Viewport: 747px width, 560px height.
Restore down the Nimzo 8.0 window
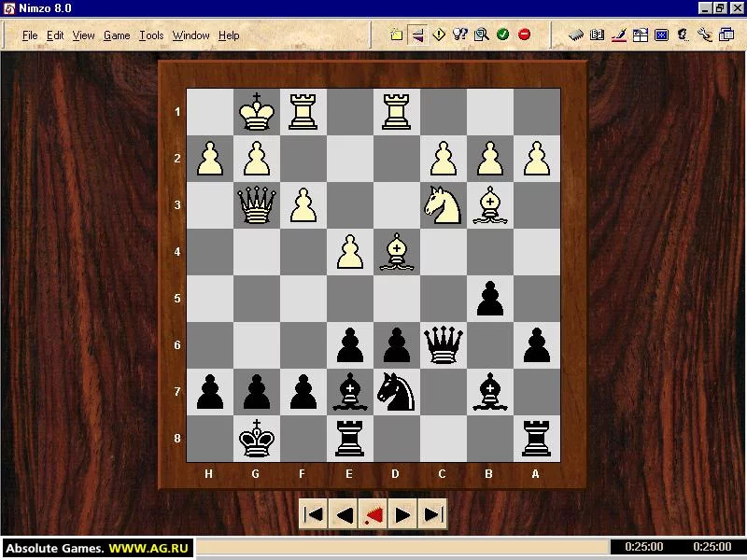point(720,8)
